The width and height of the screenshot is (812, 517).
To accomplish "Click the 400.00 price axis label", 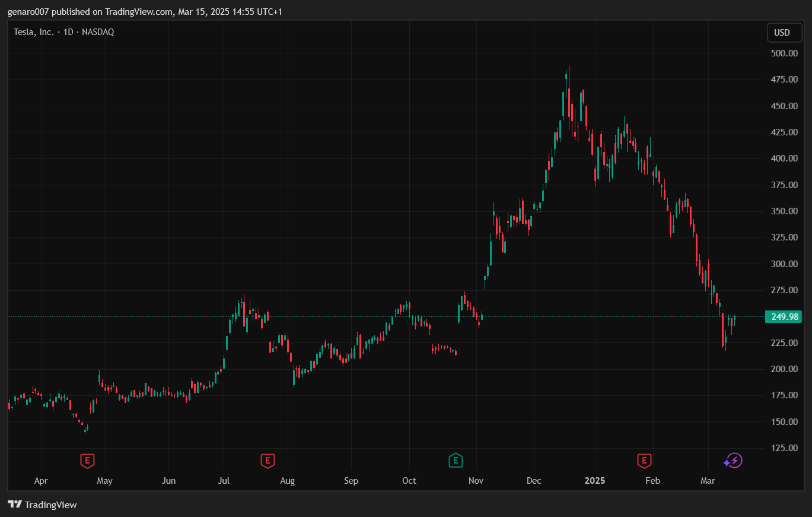I will click(784, 158).
